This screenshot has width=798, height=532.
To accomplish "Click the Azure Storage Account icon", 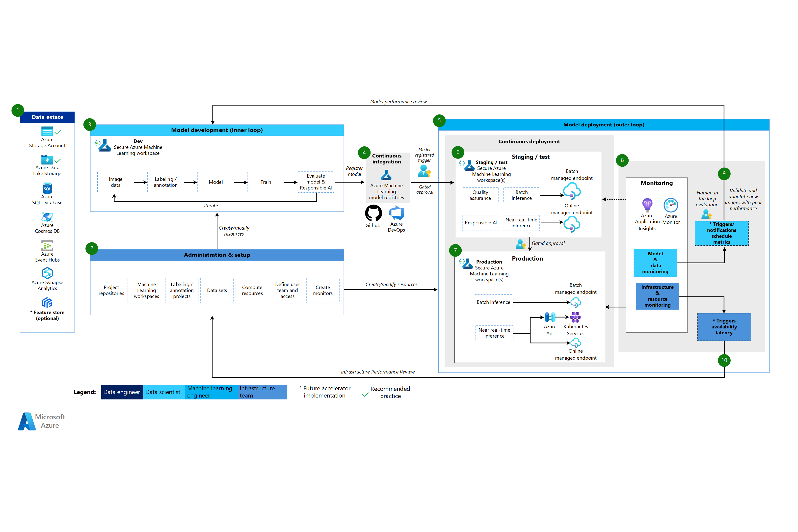I will 47,131.
